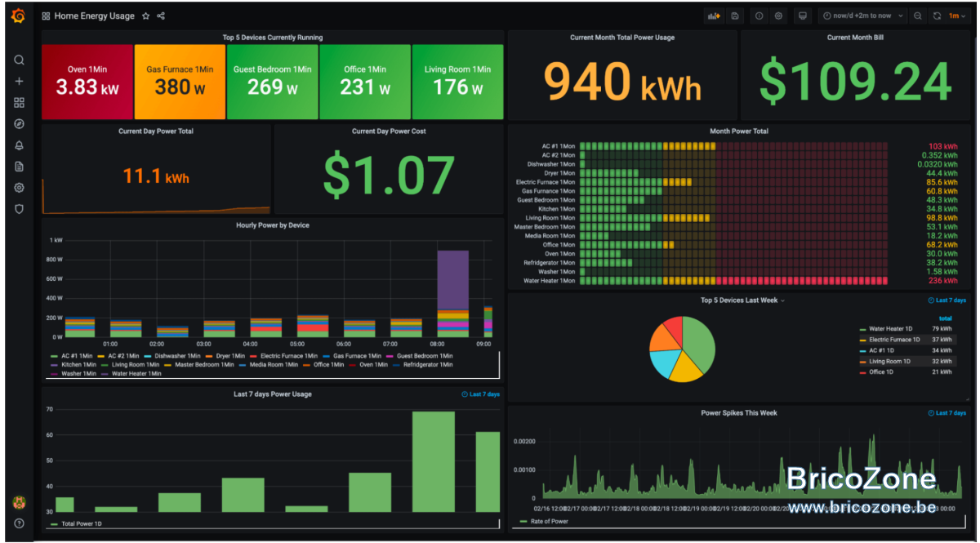Click the total column header in pie legend
Viewport: 980px width, 543px height.
pyautogui.click(x=945, y=318)
